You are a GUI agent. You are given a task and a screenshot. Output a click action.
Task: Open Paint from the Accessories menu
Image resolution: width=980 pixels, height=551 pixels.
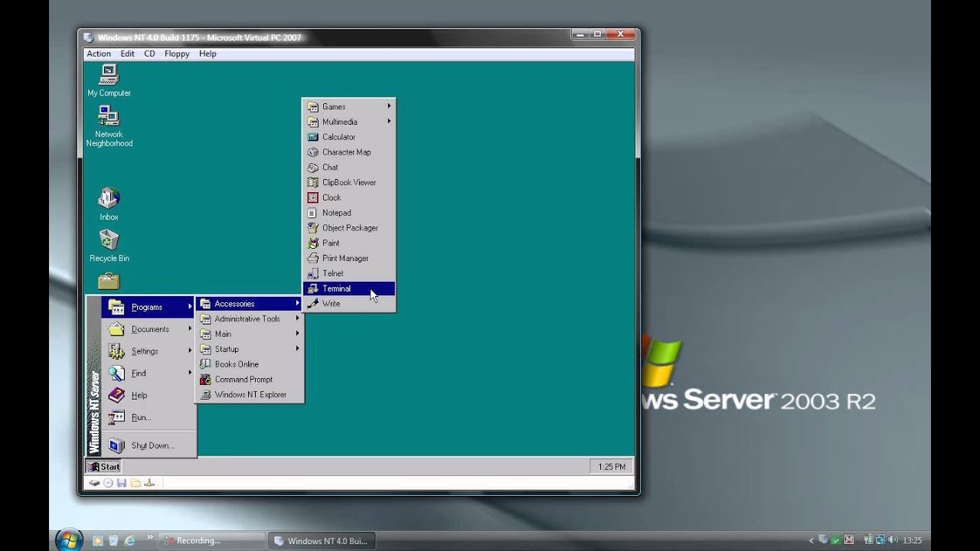[x=349, y=243]
